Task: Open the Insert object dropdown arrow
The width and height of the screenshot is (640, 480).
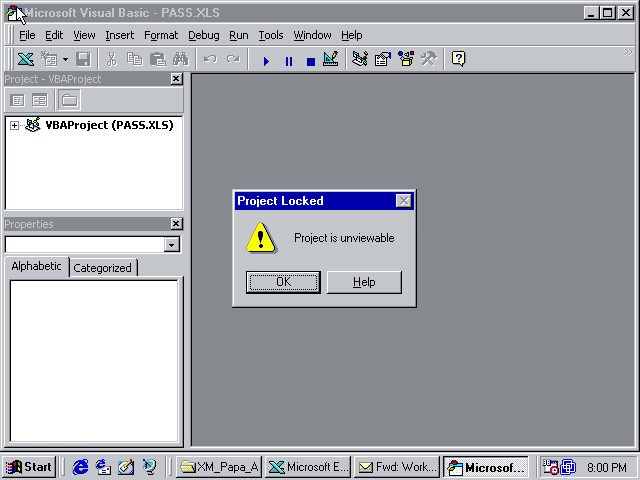Action: [x=65, y=60]
